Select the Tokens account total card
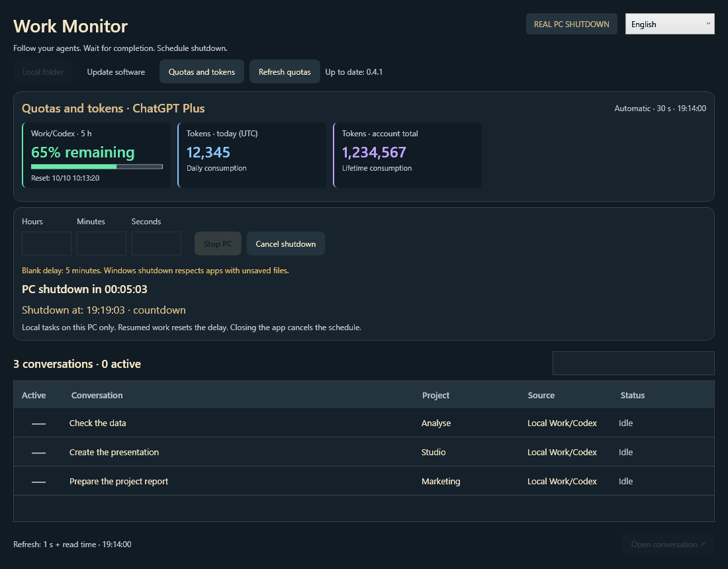 (x=408, y=155)
